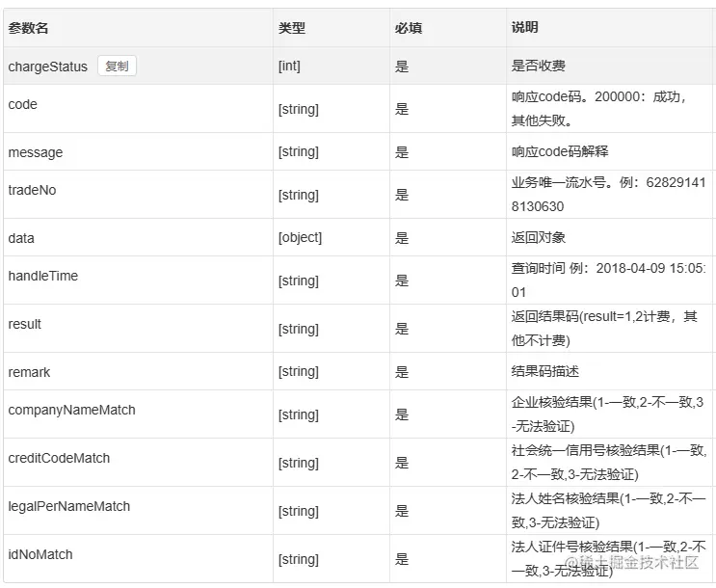Click the 说明 column header
This screenshot has height=588, width=716.
tap(524, 27)
